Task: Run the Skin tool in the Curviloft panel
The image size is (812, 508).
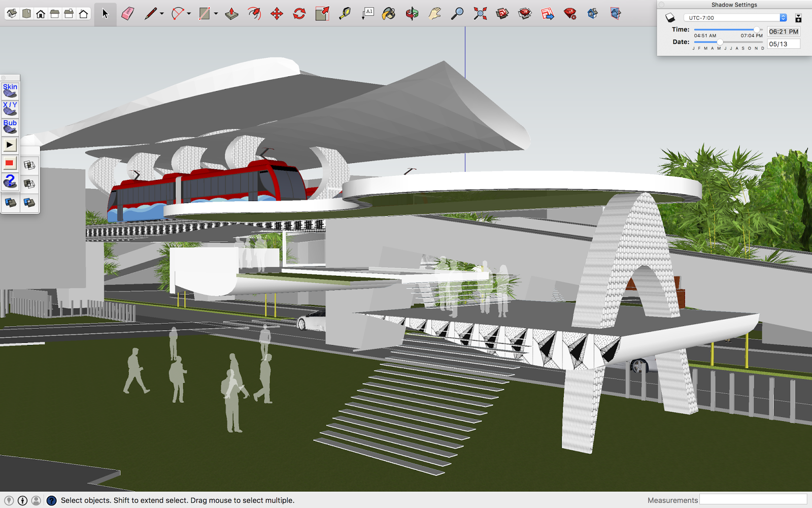Action: (x=10, y=91)
